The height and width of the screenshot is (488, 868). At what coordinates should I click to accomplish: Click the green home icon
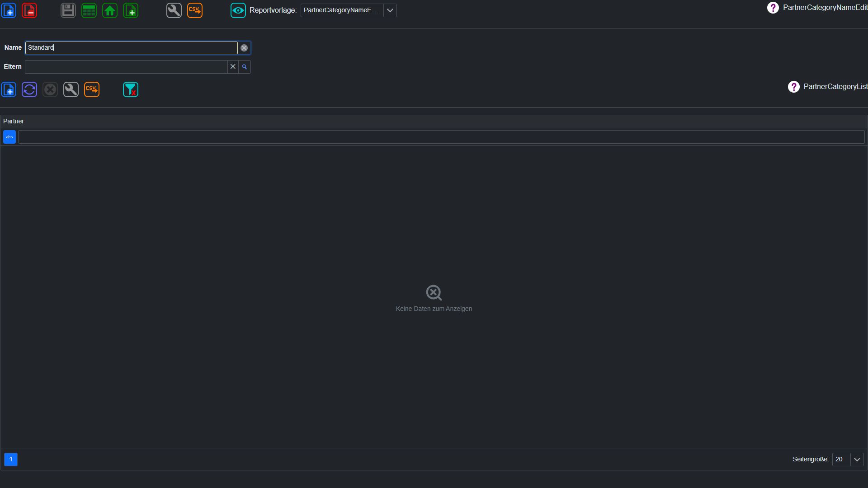(x=110, y=10)
